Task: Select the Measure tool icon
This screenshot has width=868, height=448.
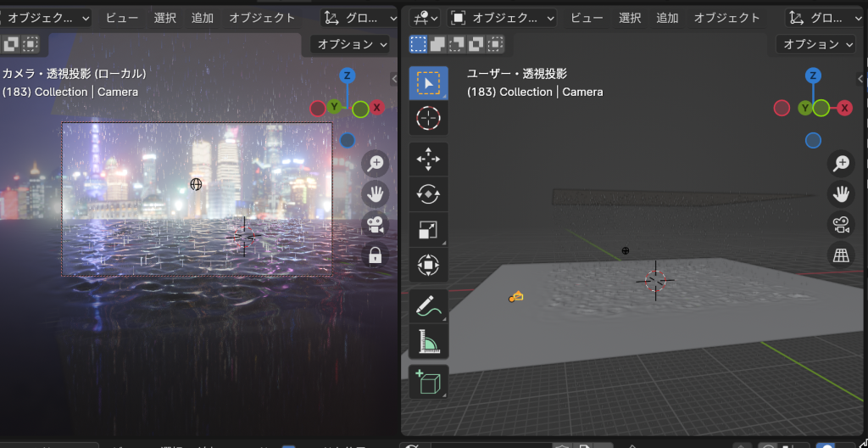Action: coord(428,341)
